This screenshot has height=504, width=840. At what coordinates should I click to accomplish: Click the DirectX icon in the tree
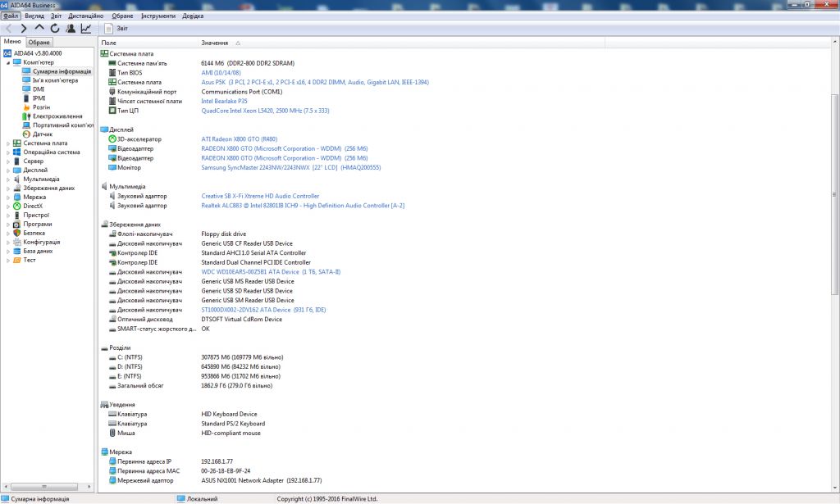(x=16, y=206)
